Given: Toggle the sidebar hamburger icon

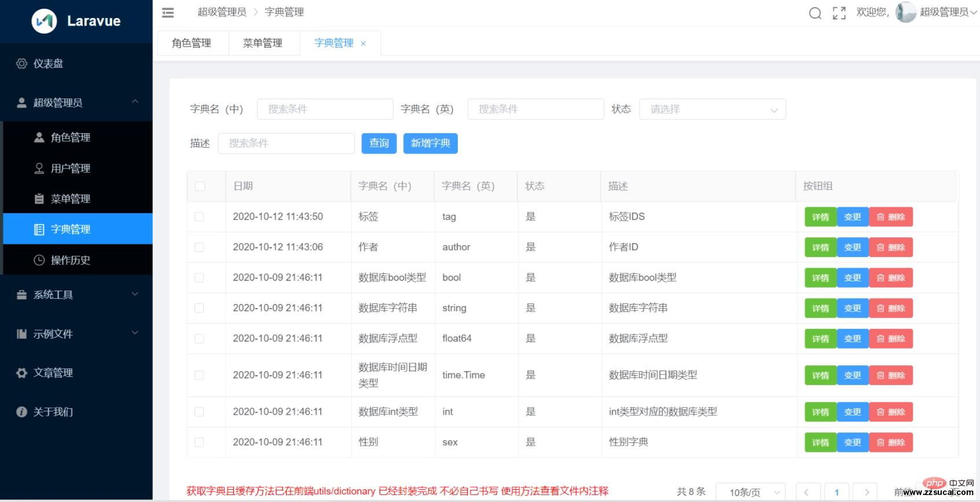Looking at the screenshot, I should click(x=168, y=12).
